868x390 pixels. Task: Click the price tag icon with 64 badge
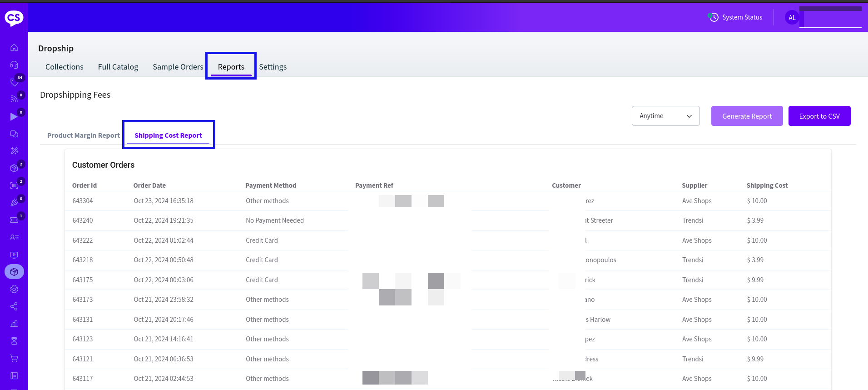point(14,82)
